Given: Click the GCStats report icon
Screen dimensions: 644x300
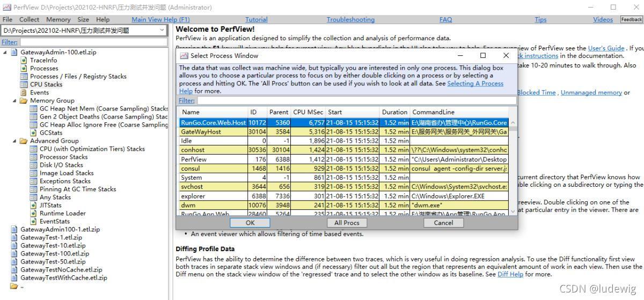Looking at the screenshot, I should [x=33, y=133].
